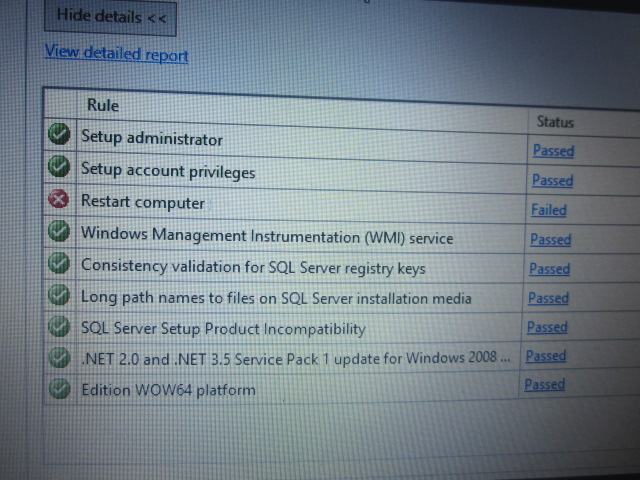Click the check icon for Edition WOW64 platform
The image size is (640, 480).
coord(60,388)
